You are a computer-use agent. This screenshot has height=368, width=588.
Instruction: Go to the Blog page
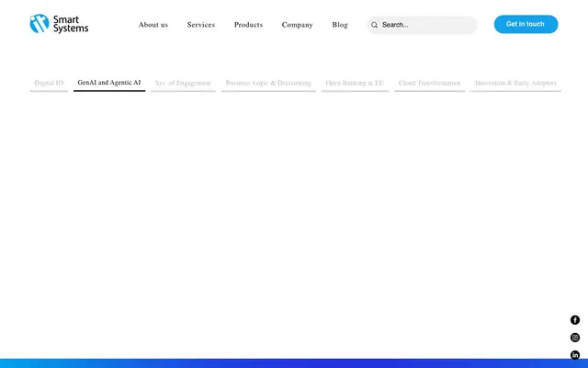(x=340, y=25)
